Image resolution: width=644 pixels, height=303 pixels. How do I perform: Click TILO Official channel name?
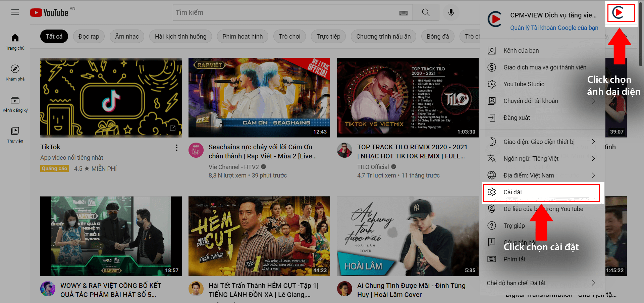(x=373, y=167)
